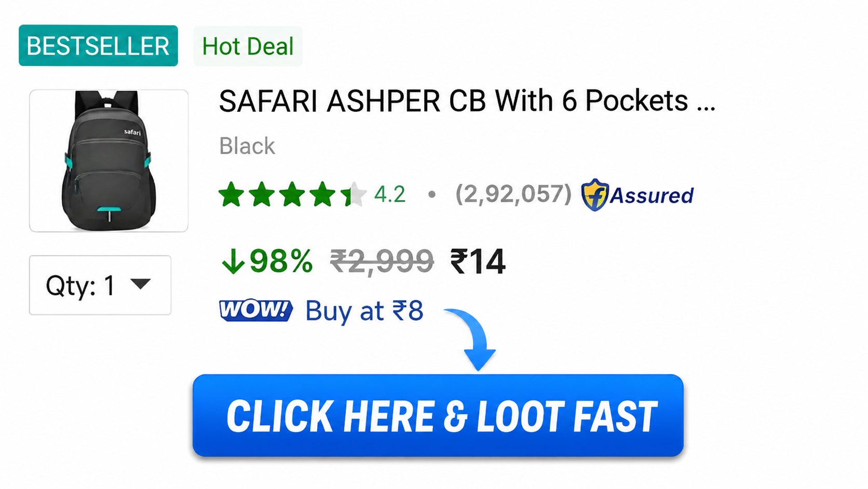Click the Assured label text
The height and width of the screenshot is (489, 868).
click(652, 195)
